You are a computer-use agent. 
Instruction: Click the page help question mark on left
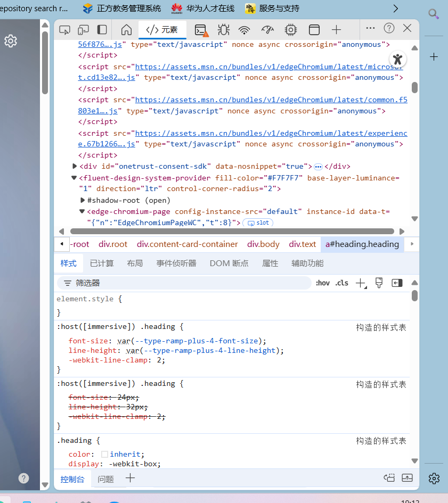[x=23, y=479]
